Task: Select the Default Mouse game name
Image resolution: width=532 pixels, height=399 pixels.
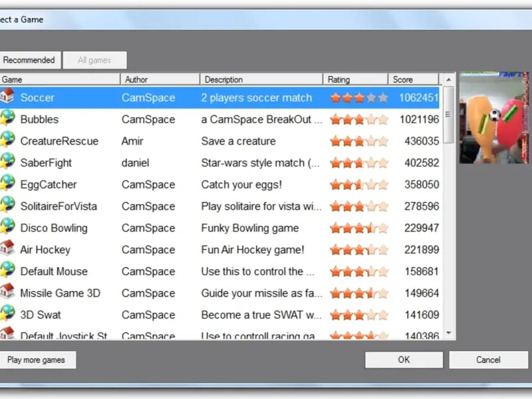Action: coord(54,271)
